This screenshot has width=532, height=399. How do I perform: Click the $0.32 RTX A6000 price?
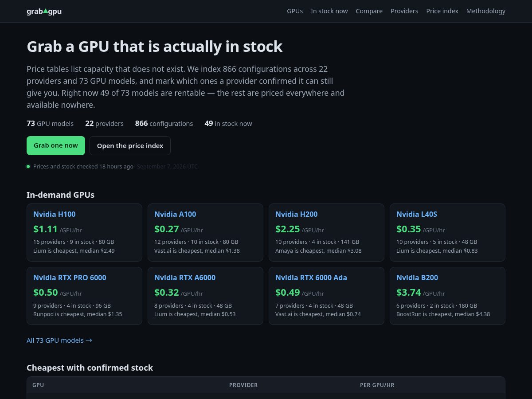[167, 293]
